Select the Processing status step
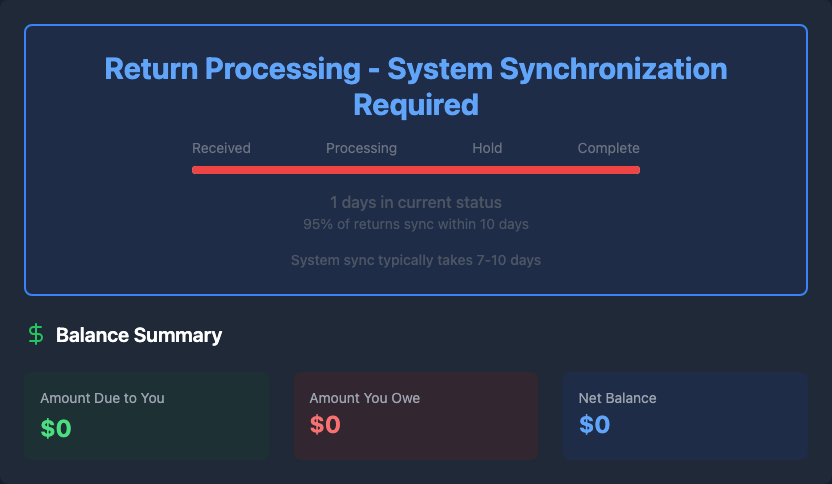Viewport: 832px width, 484px height. coord(361,148)
